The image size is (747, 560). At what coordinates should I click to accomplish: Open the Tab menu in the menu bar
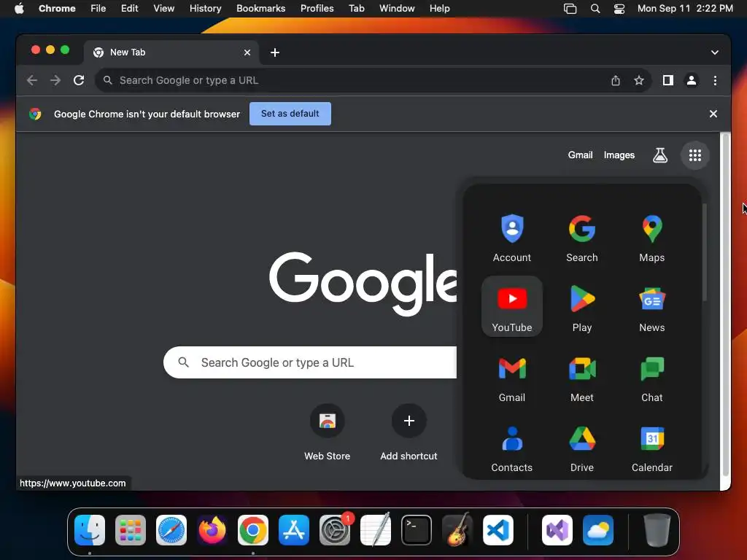[356, 9]
